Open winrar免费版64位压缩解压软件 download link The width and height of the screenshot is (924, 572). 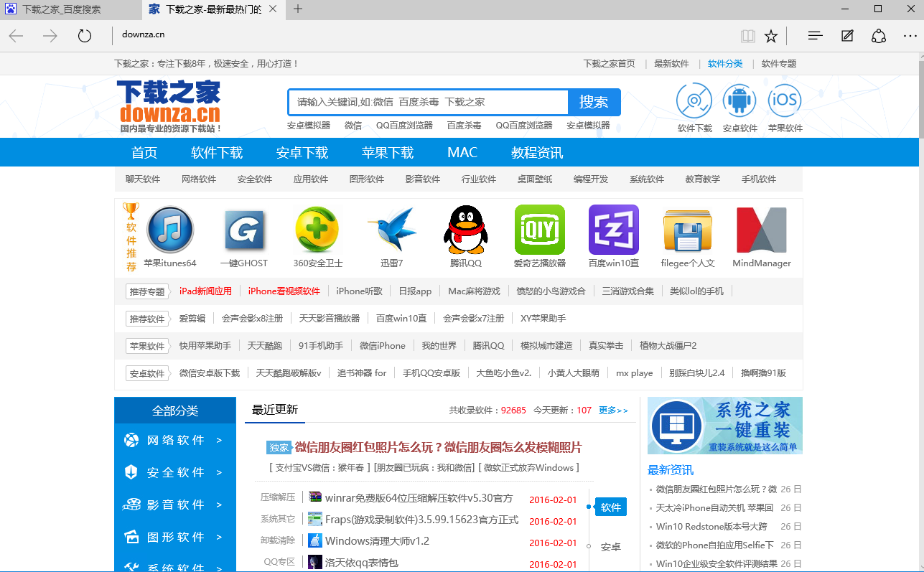coord(419,498)
